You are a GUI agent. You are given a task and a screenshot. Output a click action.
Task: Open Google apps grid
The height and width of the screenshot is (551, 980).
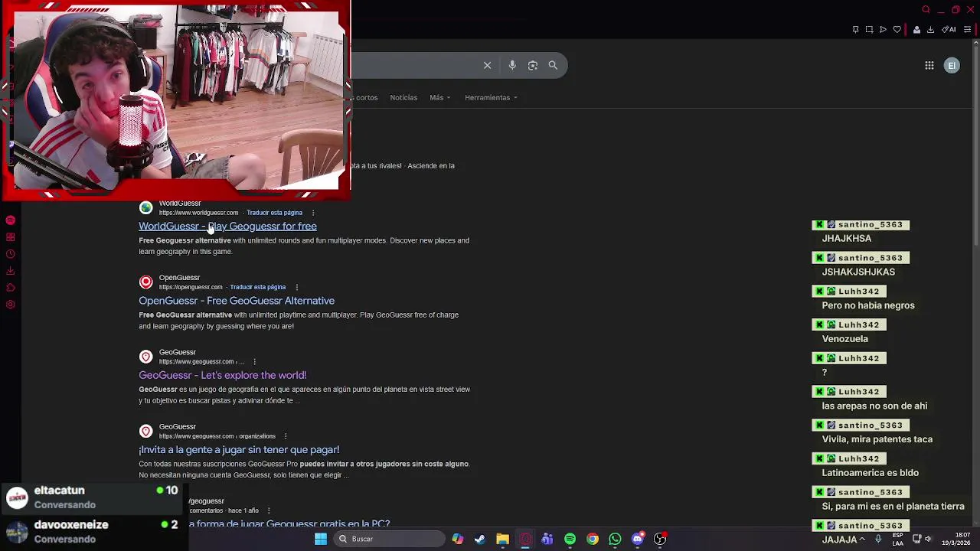pos(929,66)
